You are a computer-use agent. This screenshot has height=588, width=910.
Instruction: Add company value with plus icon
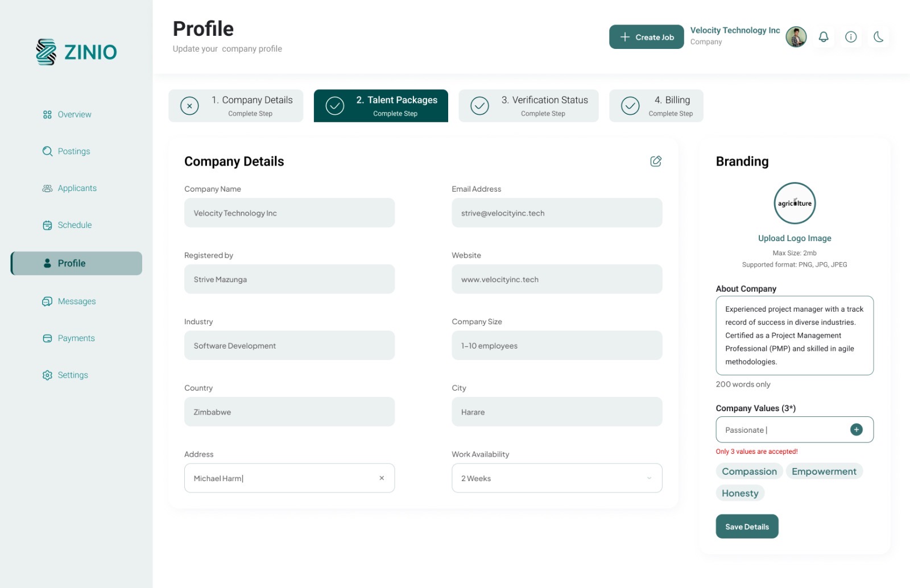pyautogui.click(x=856, y=430)
